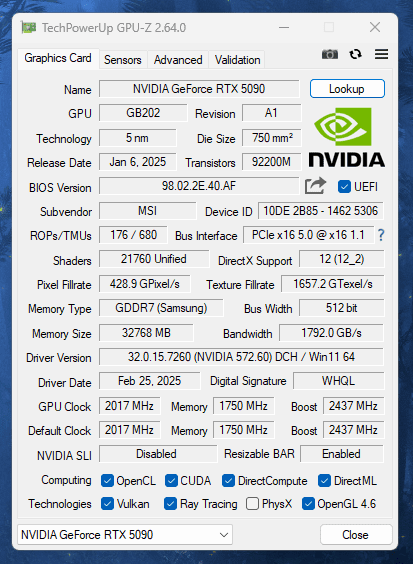Toggle the OpenCL checkbox
Image resolution: width=413 pixels, height=564 pixels.
tap(107, 481)
